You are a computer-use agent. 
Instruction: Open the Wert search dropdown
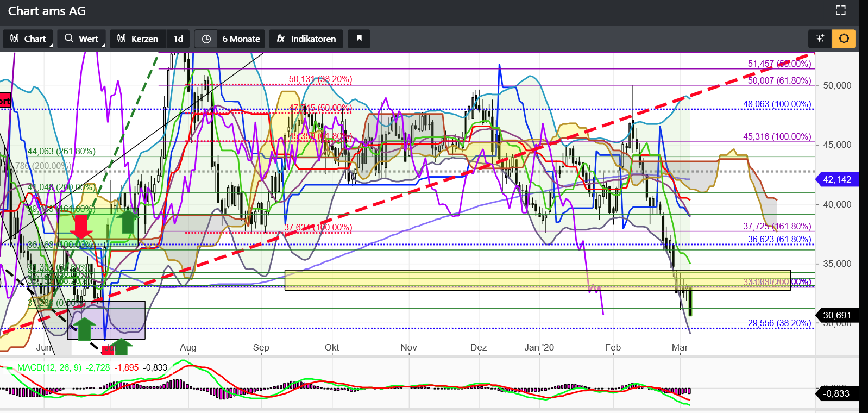click(81, 39)
